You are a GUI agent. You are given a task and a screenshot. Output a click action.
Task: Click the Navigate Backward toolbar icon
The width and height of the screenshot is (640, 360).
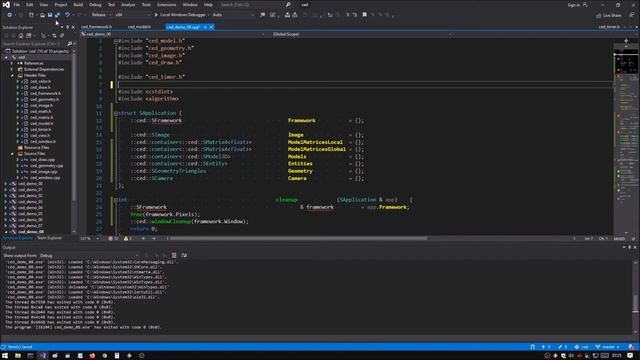coord(9,15)
